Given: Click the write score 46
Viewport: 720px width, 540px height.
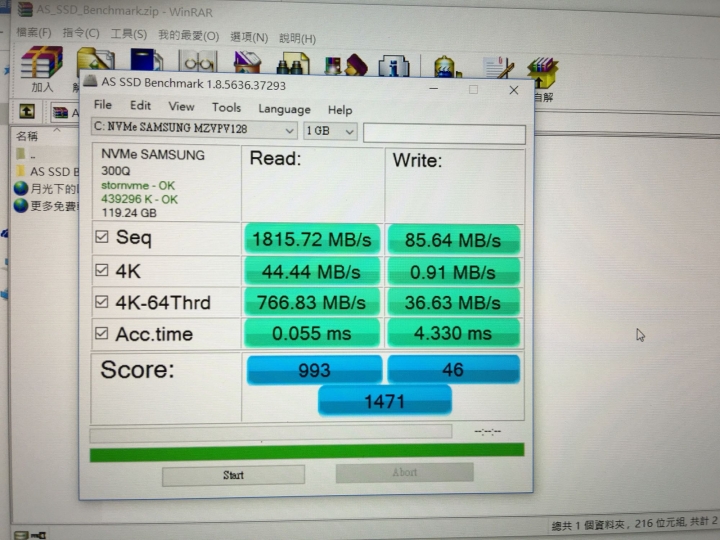Looking at the screenshot, I should tap(453, 369).
